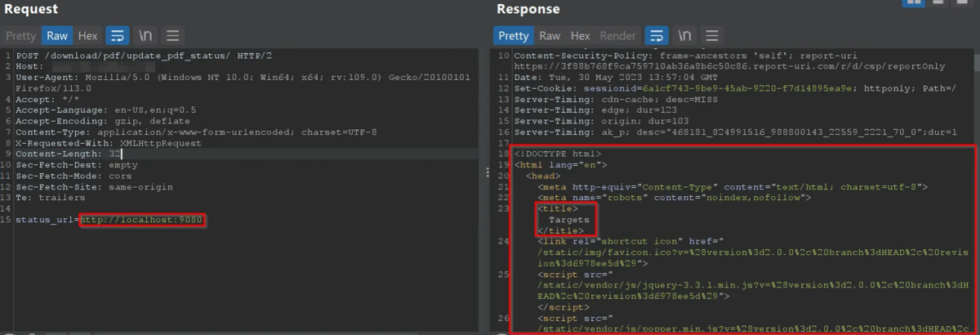Screen dimensions: 980x335
Task: Click the Content-Length: 32 line
Action: [x=69, y=154]
